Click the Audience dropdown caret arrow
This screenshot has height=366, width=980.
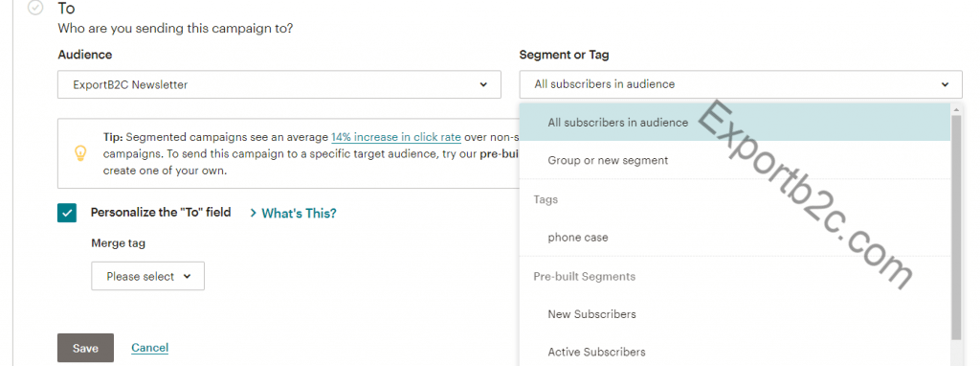click(483, 84)
